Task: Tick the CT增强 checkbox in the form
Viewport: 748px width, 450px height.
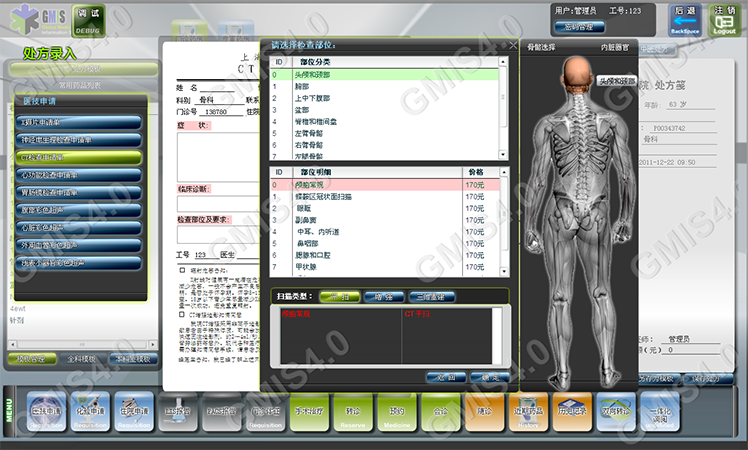Action: pos(182,315)
